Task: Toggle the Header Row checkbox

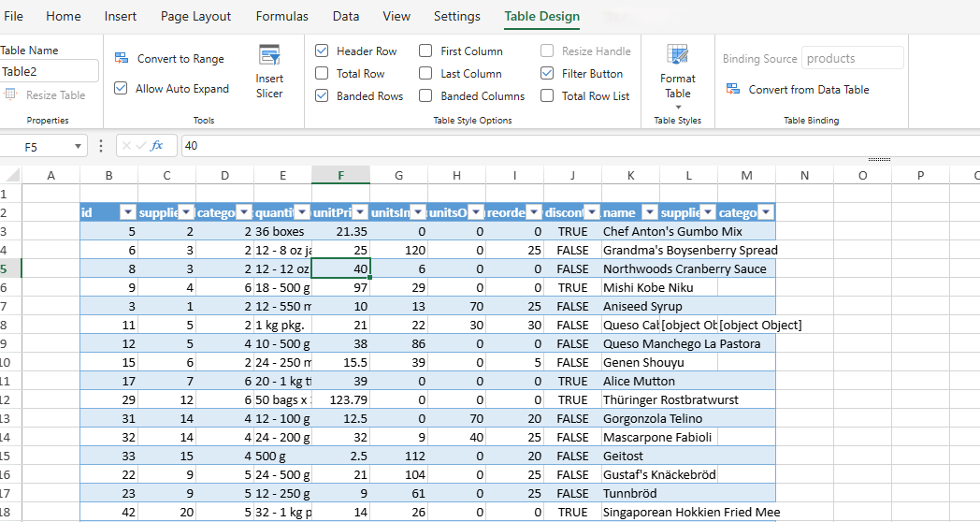Action: tap(322, 51)
